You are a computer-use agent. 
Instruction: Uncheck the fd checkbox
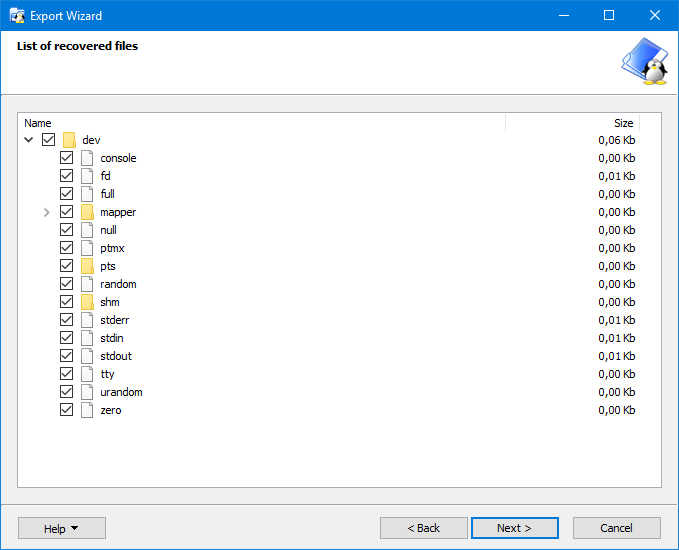[66, 176]
